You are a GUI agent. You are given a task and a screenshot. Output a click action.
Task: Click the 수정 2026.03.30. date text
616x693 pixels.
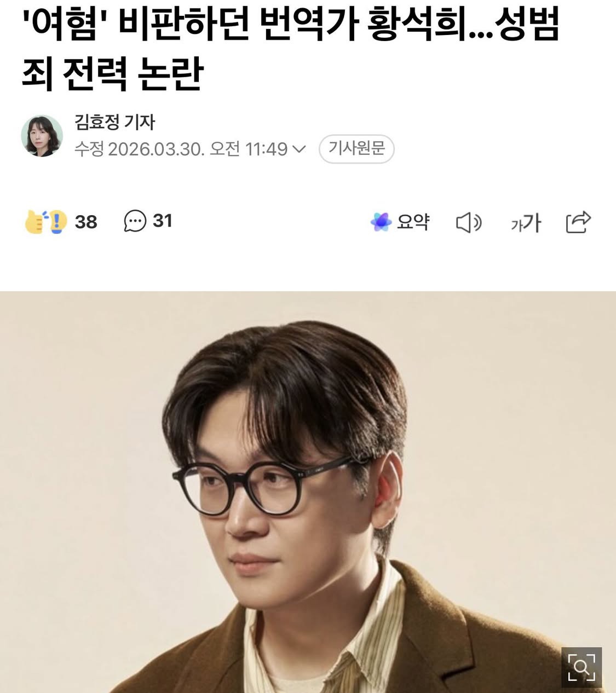(140, 149)
